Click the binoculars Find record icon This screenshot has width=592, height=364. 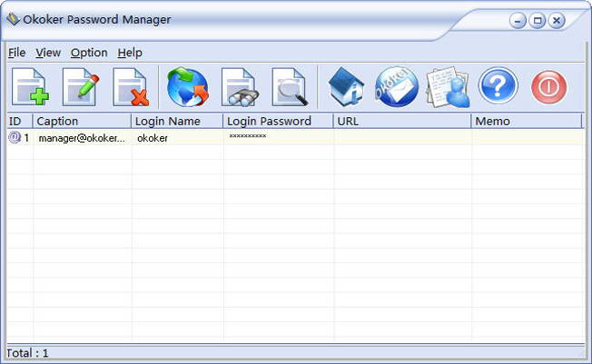click(240, 87)
